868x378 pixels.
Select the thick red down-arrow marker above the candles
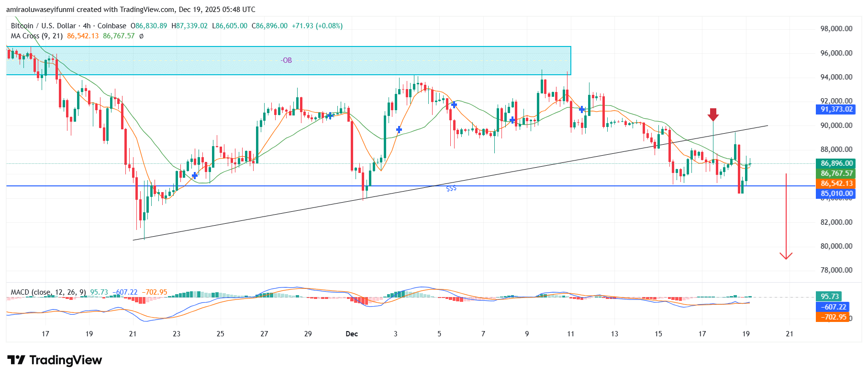point(713,115)
